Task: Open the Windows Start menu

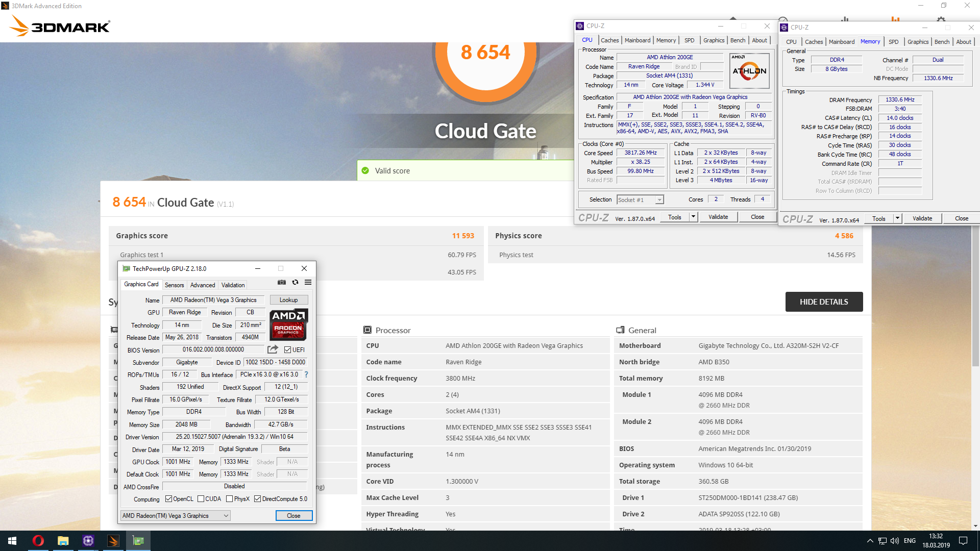Action: point(12,541)
